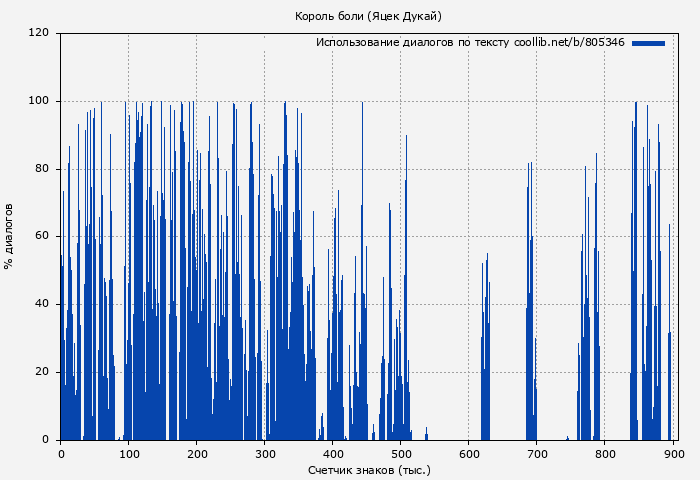700x480 pixels.
Task: Click the 80 tick on the vertical axis
Action: pos(42,169)
